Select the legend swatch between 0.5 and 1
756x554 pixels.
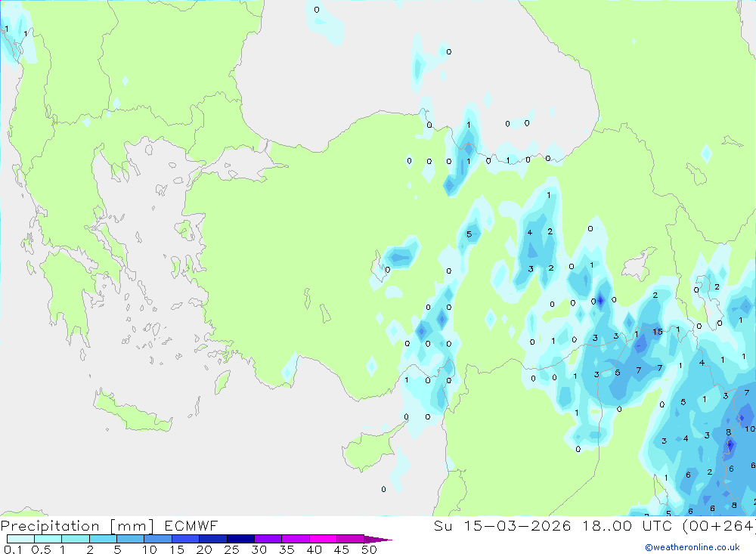(x=48, y=539)
